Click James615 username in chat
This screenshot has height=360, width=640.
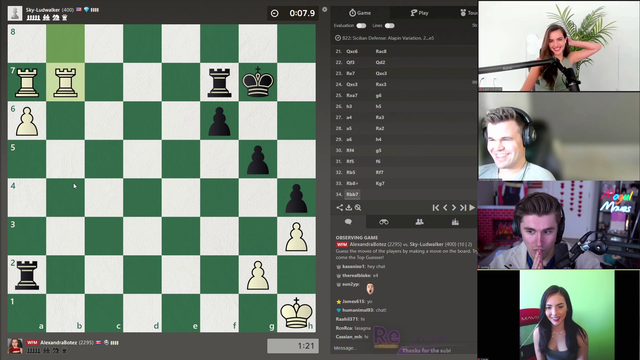353,301
